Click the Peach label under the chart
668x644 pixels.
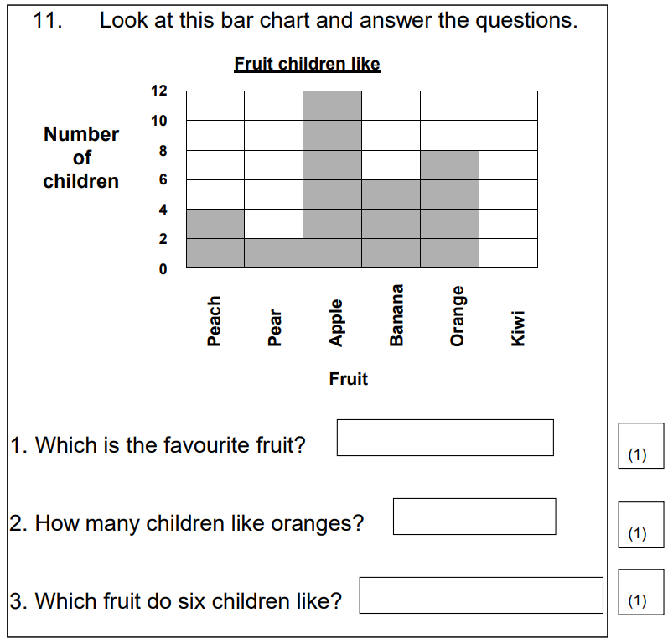click(x=215, y=321)
